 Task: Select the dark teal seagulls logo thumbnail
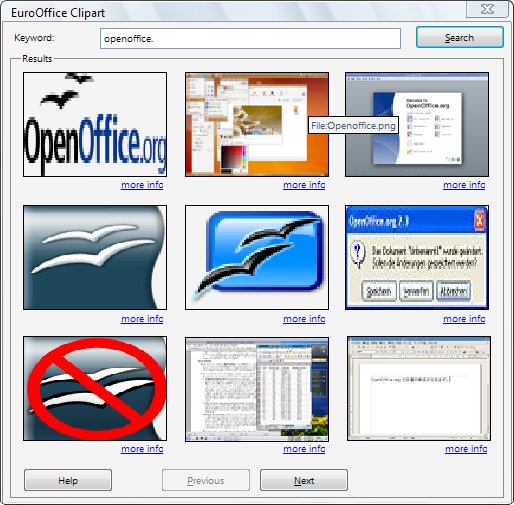tap(95, 257)
